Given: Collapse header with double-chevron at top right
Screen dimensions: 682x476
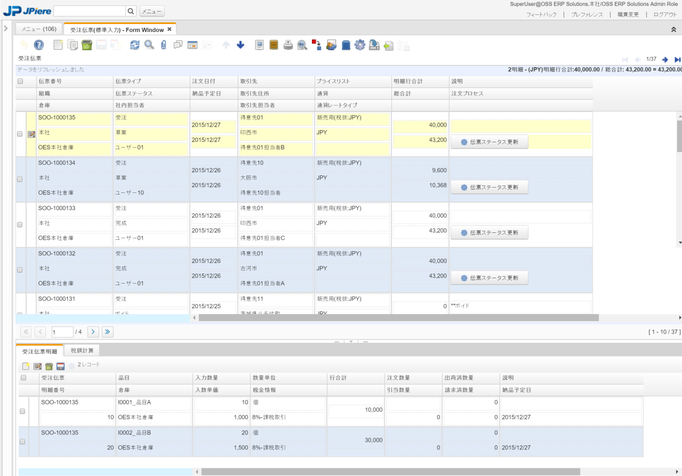Looking at the screenshot, I should (673, 30).
